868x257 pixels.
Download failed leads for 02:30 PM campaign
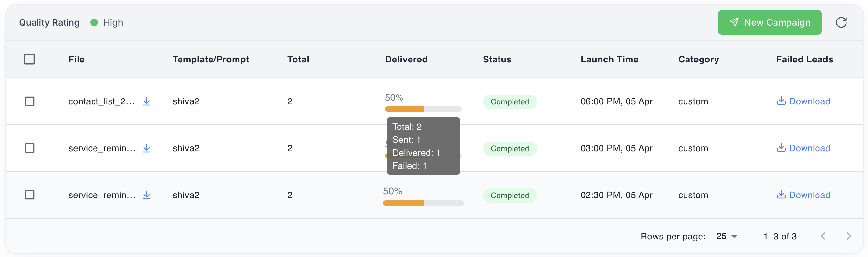click(x=803, y=195)
